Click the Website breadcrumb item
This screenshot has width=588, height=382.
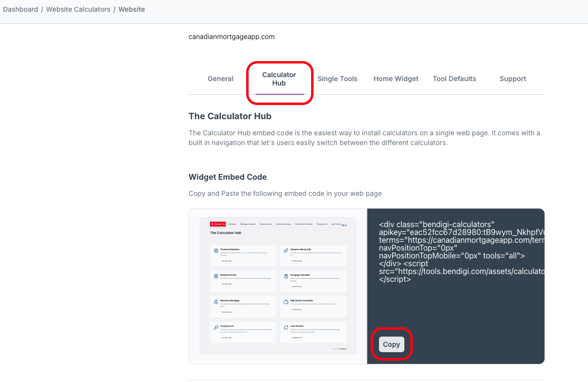tap(132, 9)
